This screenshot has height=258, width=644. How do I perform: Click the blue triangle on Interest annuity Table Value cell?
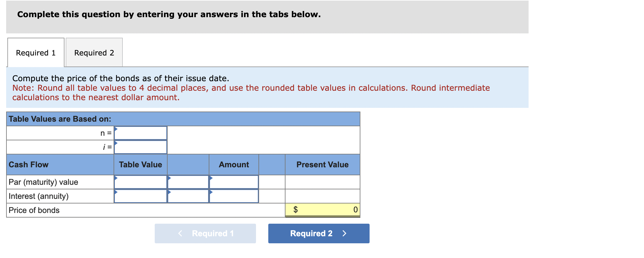116,192
